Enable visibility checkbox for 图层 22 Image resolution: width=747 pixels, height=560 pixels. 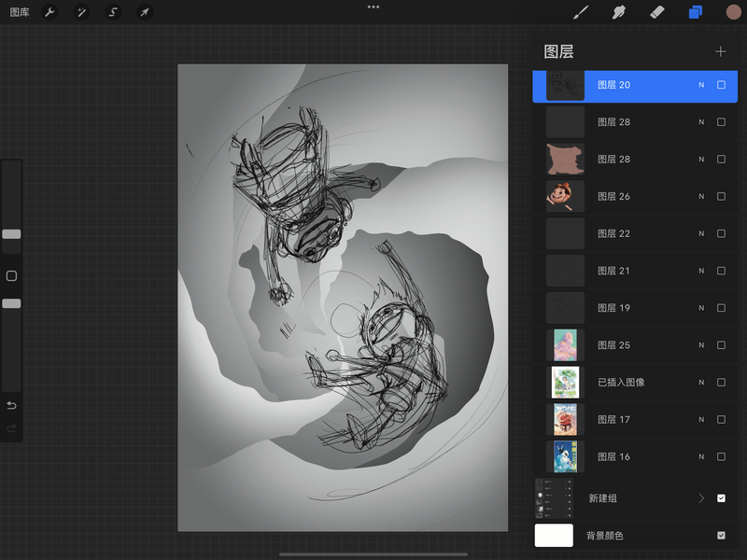[x=721, y=233]
